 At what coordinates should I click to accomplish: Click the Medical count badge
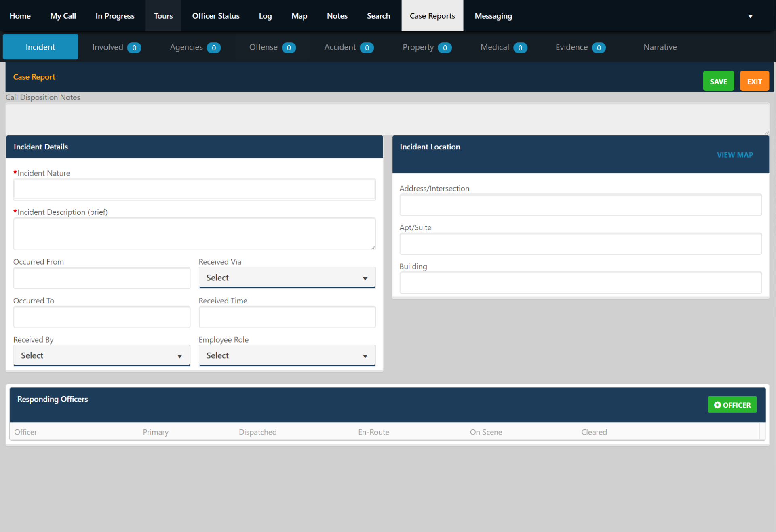coord(521,47)
